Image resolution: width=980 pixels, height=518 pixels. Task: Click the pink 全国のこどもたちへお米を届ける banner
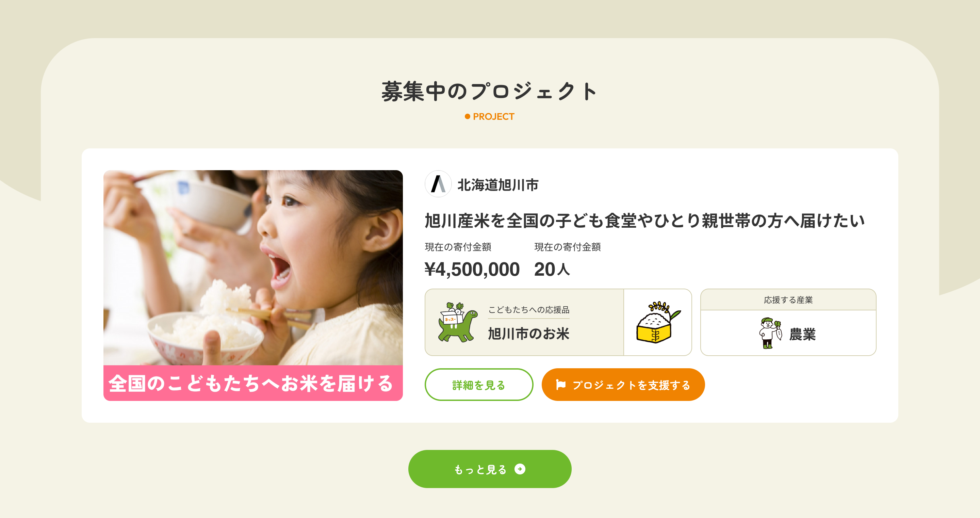253,383
